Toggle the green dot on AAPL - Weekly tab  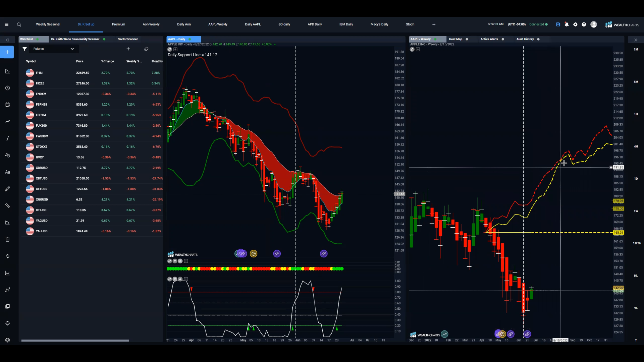(x=435, y=39)
